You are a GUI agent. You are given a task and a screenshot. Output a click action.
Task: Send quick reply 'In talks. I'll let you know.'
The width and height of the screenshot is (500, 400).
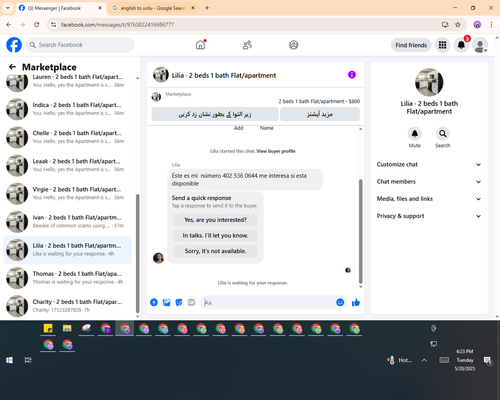[x=215, y=235]
